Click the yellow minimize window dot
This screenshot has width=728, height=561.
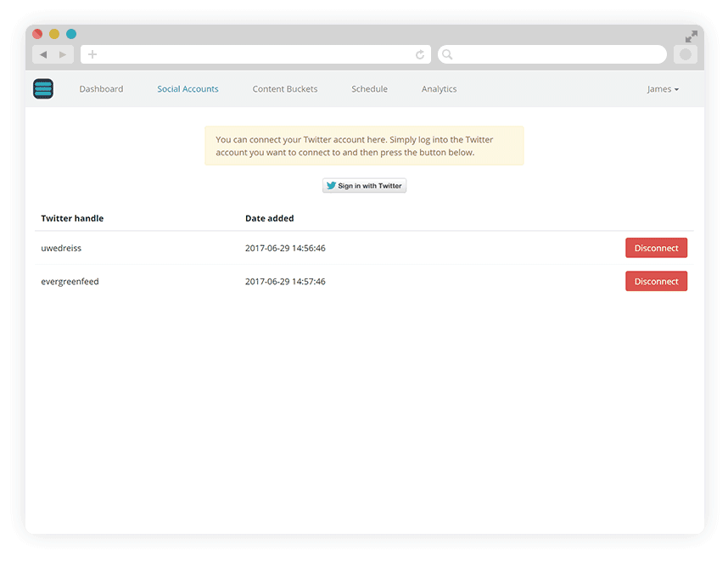pyautogui.click(x=54, y=34)
